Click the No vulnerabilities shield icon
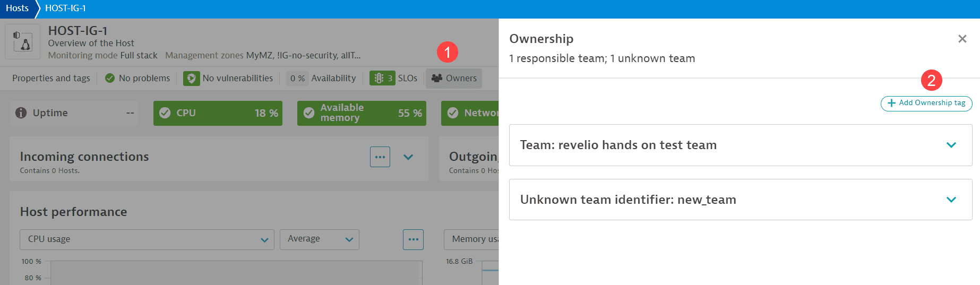The image size is (980, 285). (191, 78)
